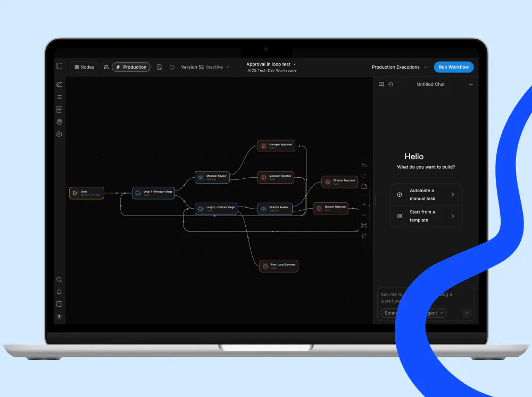Select the Production environment mode
The width and height of the screenshot is (532, 397).
pos(131,67)
